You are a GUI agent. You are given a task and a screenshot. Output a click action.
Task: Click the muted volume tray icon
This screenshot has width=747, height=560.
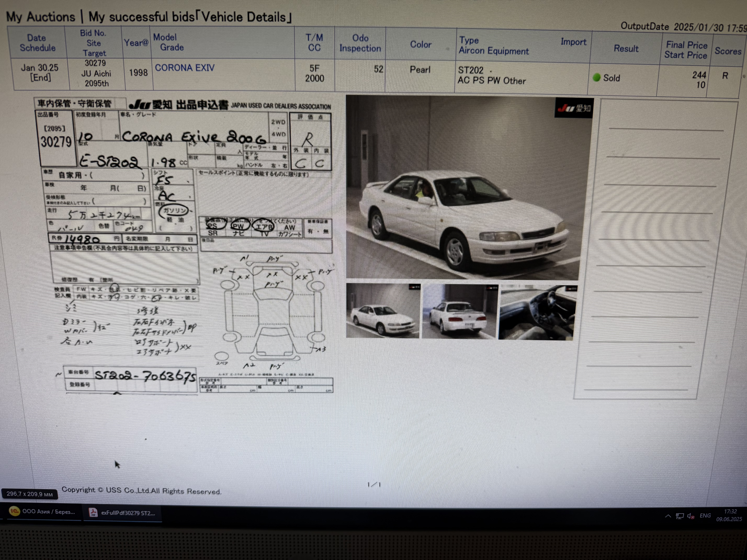coord(691,516)
